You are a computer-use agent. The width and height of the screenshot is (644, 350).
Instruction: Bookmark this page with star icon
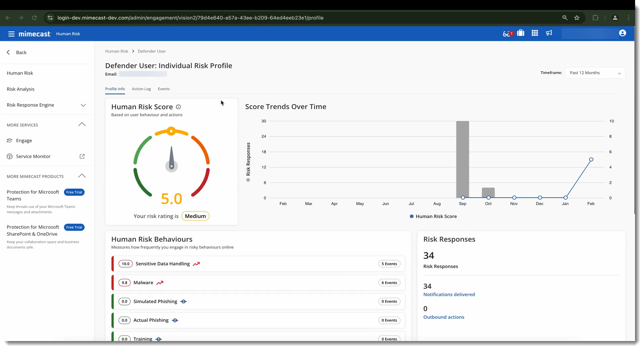tap(577, 18)
